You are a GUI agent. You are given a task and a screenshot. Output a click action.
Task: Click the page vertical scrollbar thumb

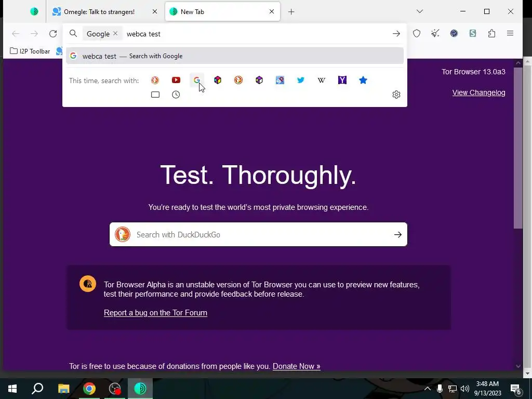point(518,148)
